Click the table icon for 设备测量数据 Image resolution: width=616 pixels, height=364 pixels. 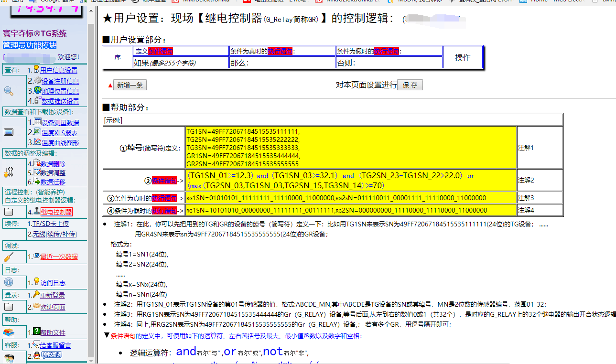(x=37, y=122)
